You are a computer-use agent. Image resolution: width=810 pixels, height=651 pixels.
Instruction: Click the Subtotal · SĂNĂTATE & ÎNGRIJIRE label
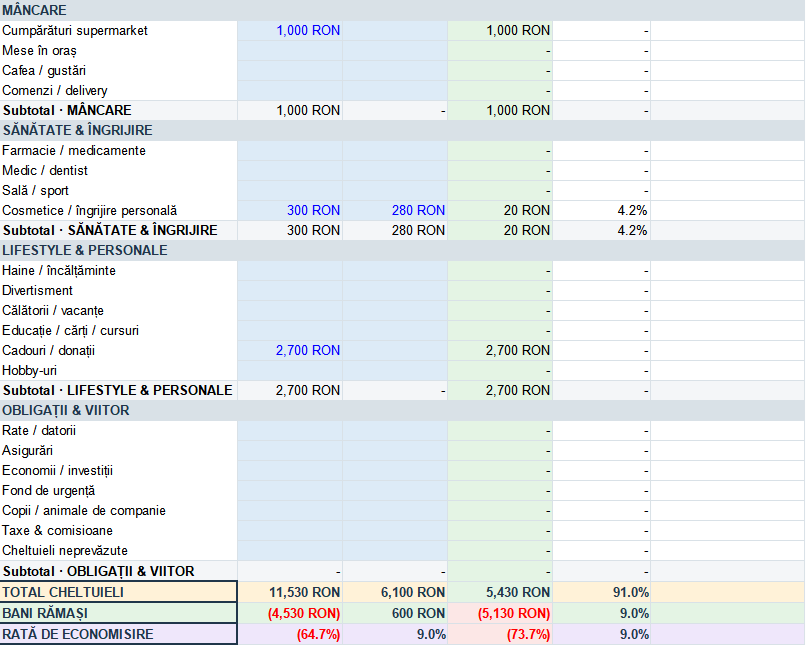tap(110, 230)
